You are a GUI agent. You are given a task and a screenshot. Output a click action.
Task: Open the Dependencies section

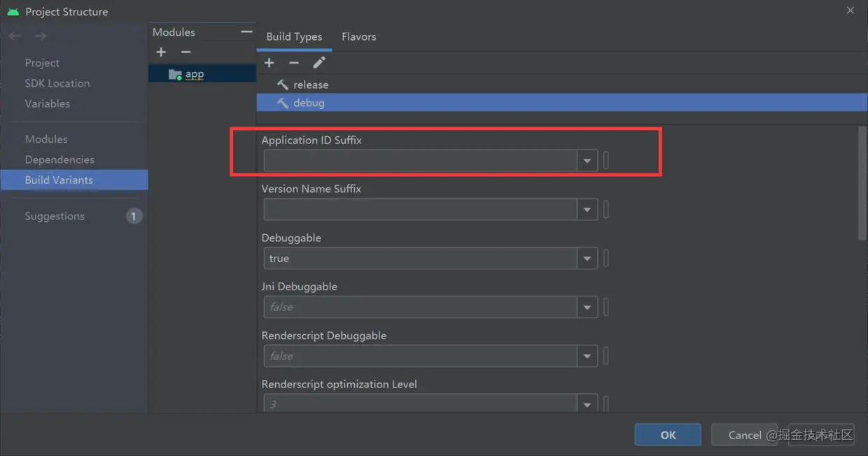59,159
